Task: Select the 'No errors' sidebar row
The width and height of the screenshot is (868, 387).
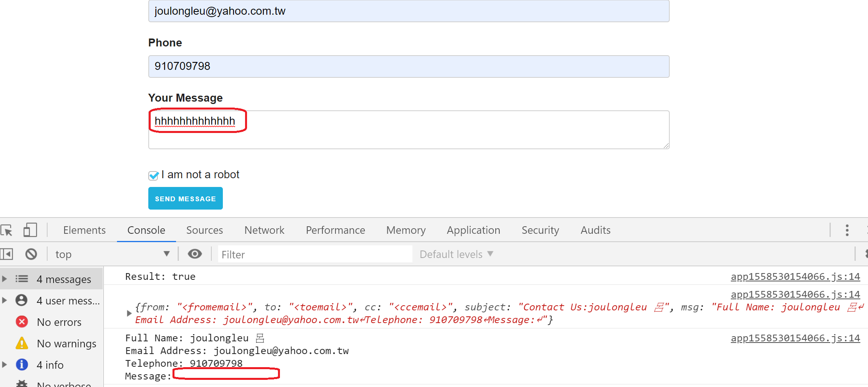Action: point(52,322)
